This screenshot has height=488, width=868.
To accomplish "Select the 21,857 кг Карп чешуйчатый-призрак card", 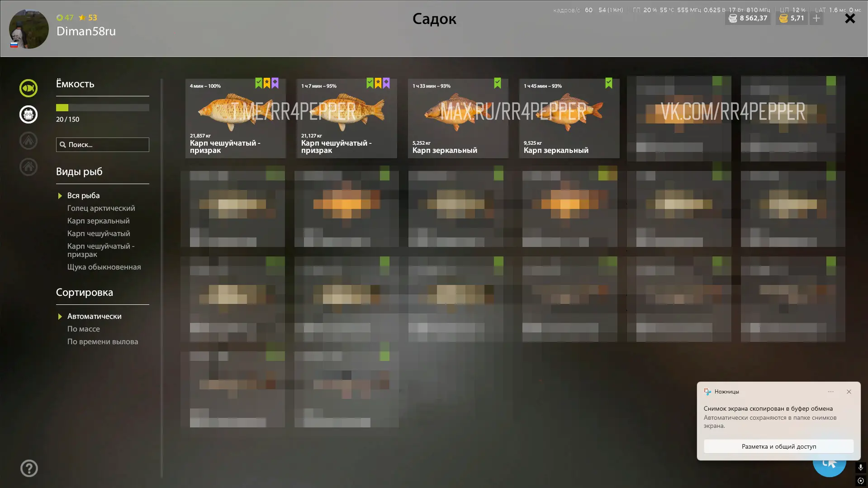I will (x=236, y=118).
